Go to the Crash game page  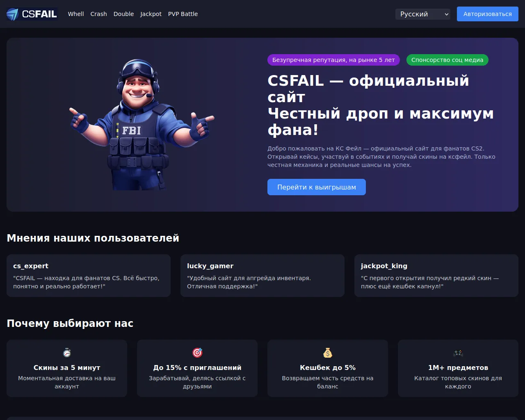[x=99, y=14]
